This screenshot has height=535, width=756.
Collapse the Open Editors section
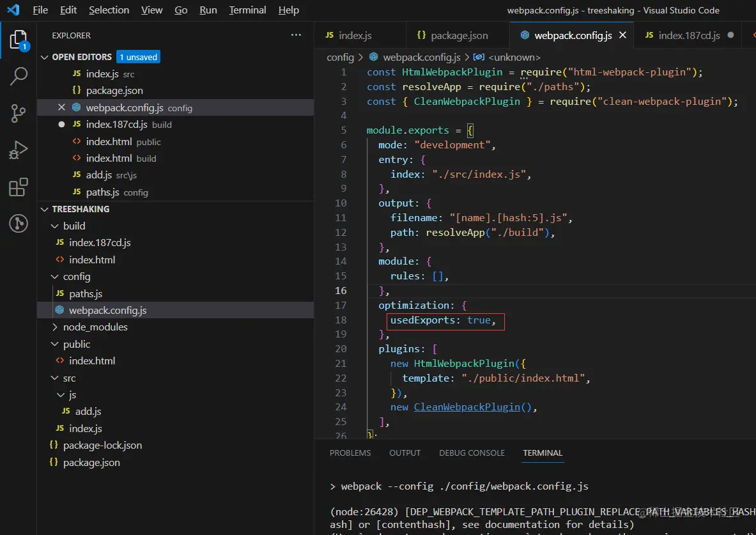coord(44,57)
